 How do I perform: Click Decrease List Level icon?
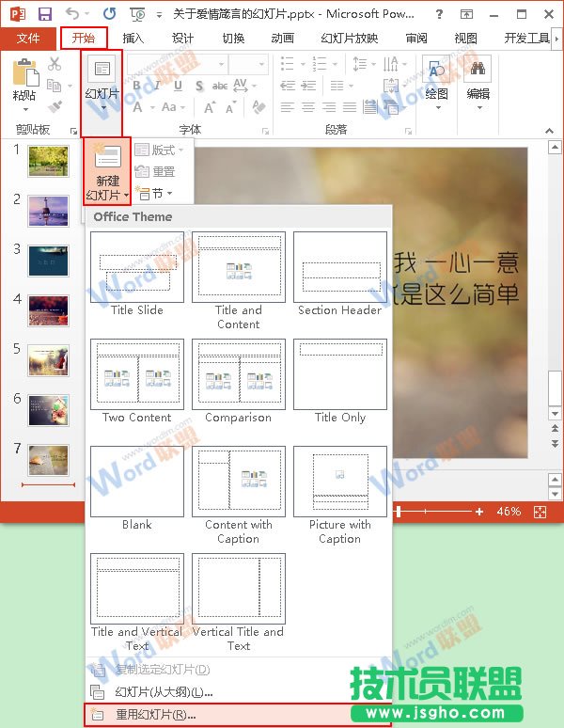(x=288, y=86)
